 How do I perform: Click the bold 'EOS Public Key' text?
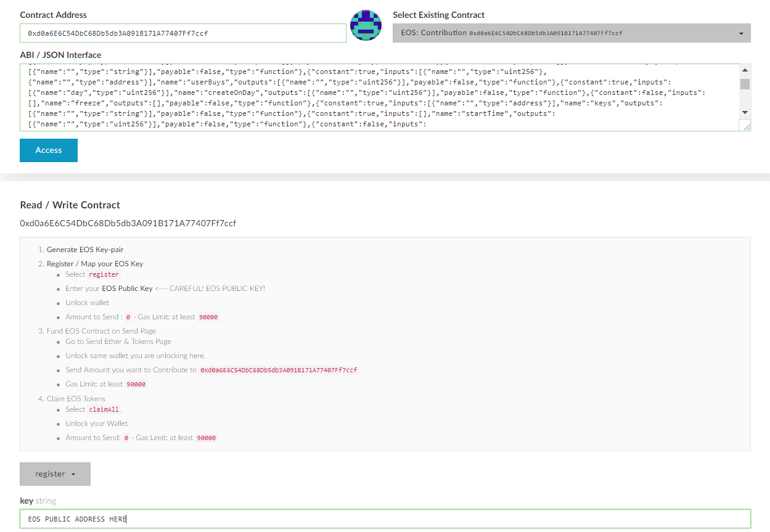tap(127, 289)
